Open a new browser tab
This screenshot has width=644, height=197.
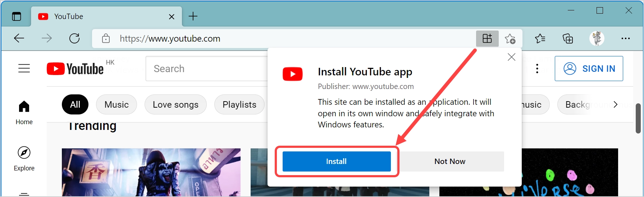pos(193,16)
